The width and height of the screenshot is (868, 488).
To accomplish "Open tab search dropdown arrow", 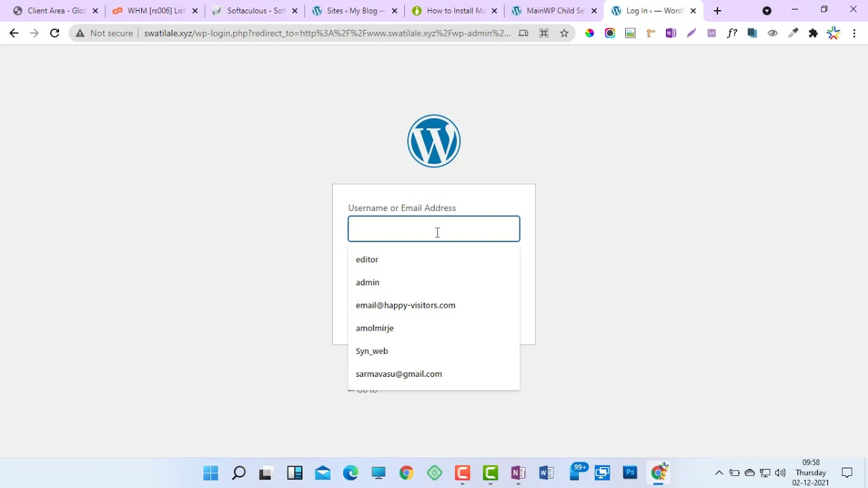I will (767, 11).
